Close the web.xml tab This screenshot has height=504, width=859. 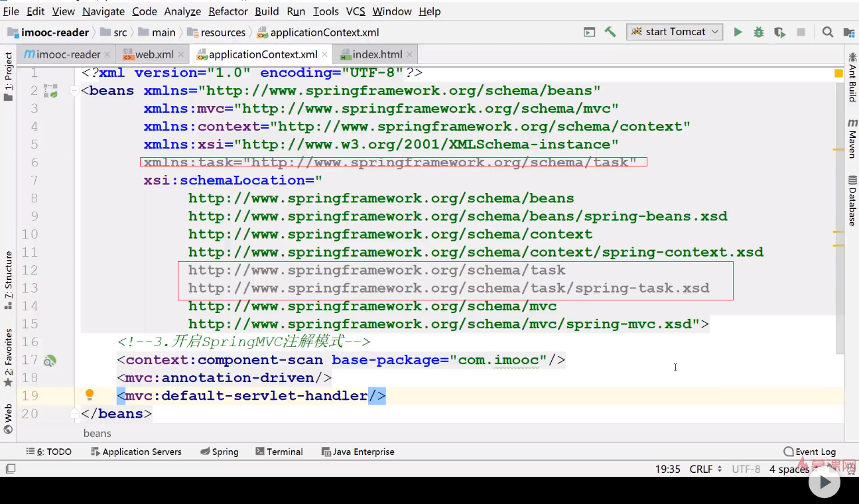pyautogui.click(x=181, y=55)
